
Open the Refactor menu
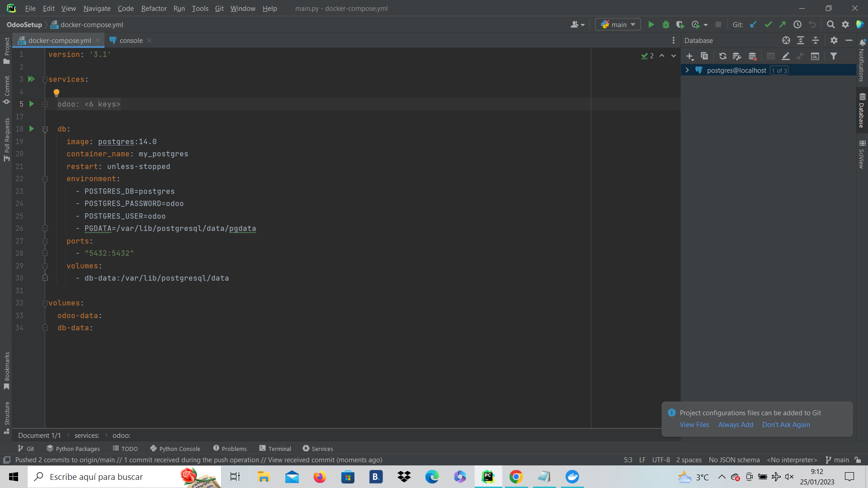(154, 9)
